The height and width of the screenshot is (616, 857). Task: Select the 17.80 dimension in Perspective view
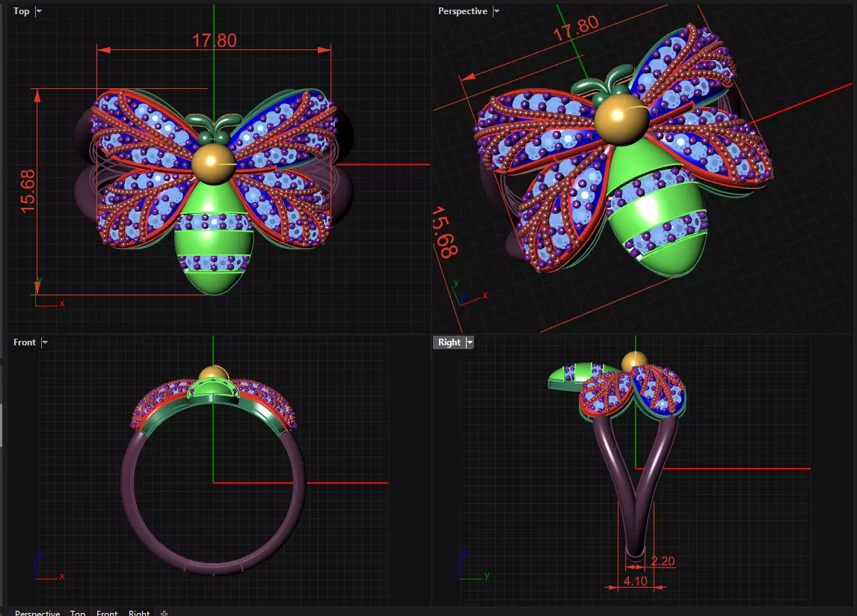tap(576, 28)
